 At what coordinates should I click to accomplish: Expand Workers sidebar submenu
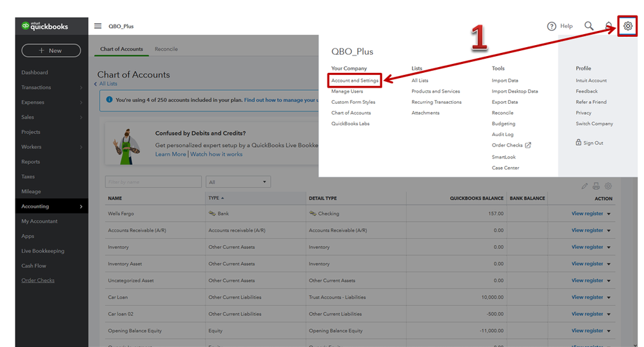point(81,147)
